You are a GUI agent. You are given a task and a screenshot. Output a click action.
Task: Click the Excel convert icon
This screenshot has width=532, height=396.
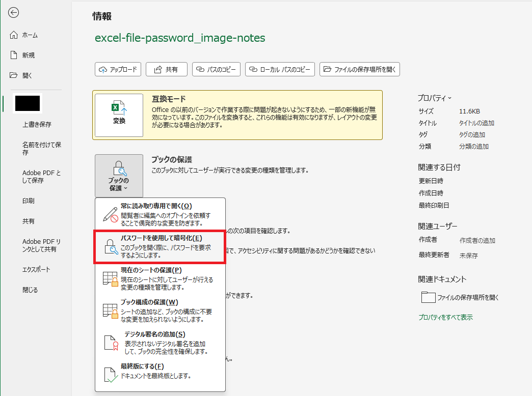pyautogui.click(x=119, y=108)
